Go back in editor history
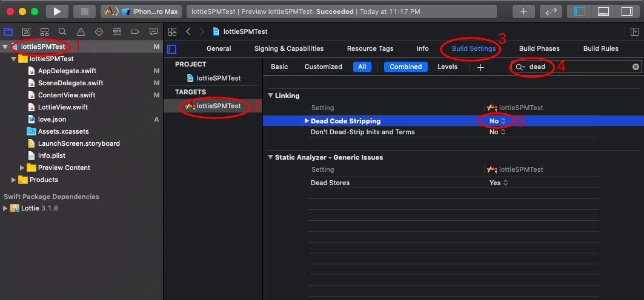 [188, 31]
